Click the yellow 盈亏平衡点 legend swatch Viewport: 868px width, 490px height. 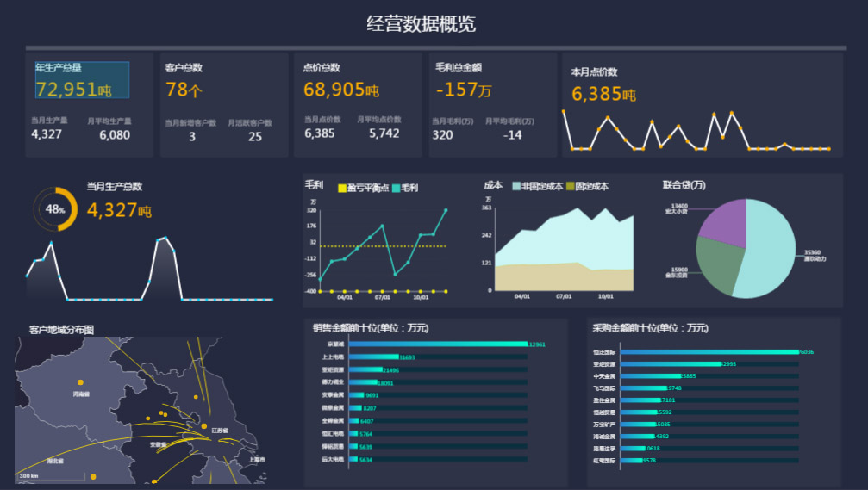pos(342,188)
